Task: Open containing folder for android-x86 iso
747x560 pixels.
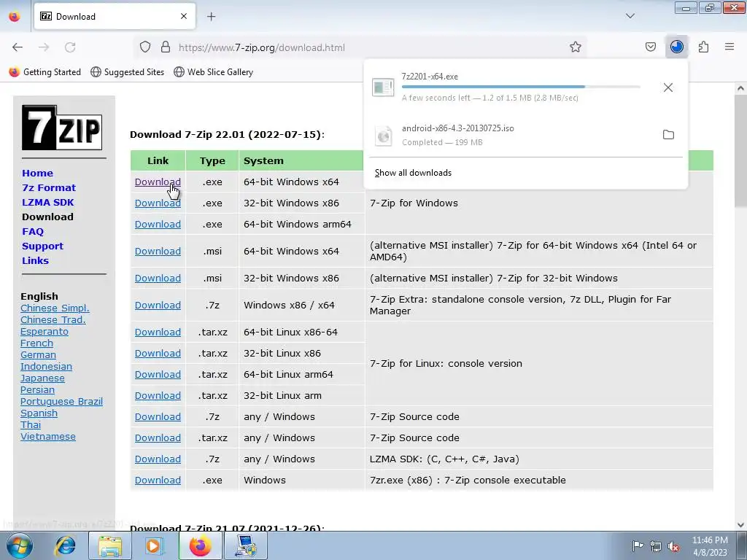Action: 668,135
